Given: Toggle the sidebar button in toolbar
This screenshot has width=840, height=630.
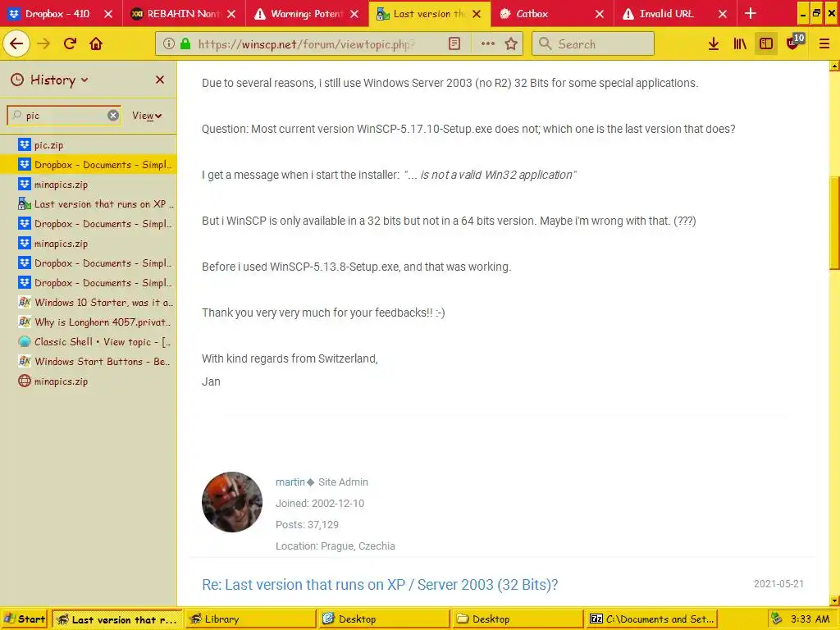Looking at the screenshot, I should (766, 44).
